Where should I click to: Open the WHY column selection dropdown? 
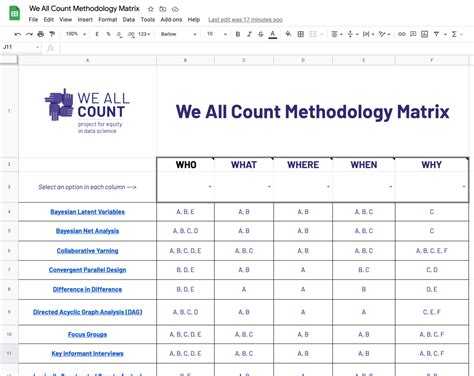click(x=464, y=187)
